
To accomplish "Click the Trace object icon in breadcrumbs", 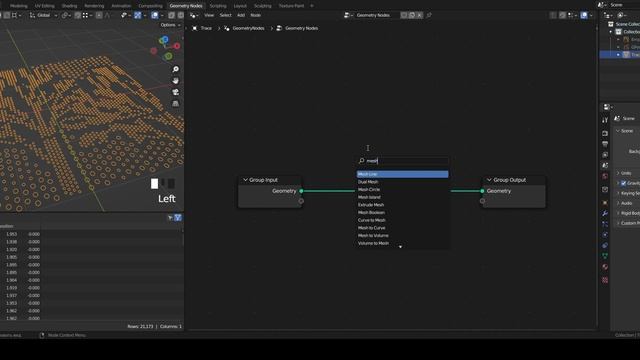I will [195, 28].
